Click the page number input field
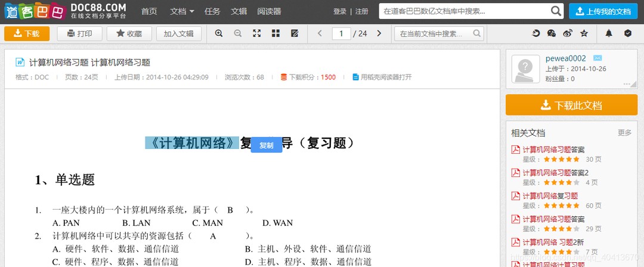644x267 pixels. (x=341, y=33)
